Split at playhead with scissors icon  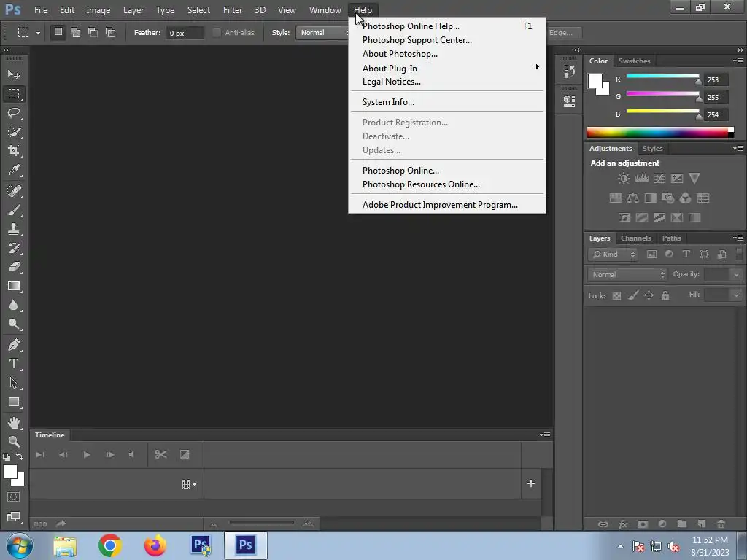(x=160, y=454)
